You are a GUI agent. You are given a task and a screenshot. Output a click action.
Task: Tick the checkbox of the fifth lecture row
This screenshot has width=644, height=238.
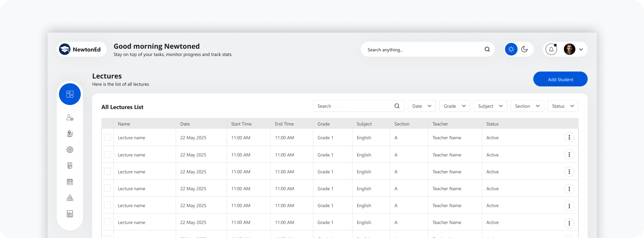click(107, 205)
